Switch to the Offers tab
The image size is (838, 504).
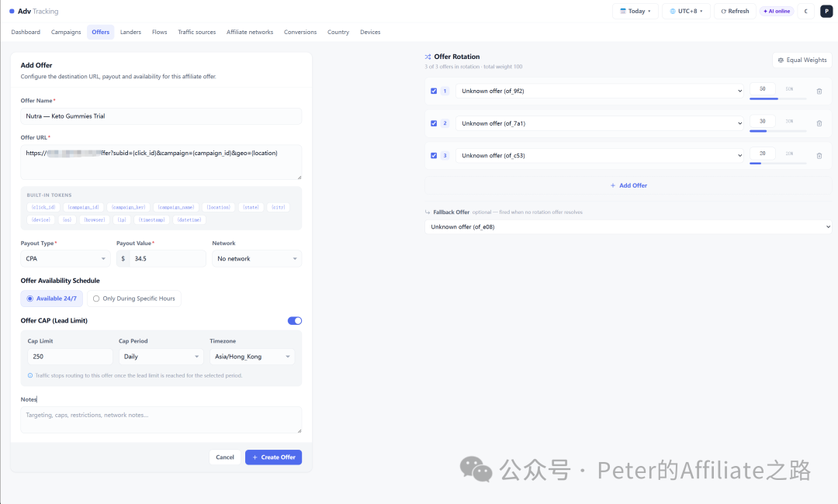tap(100, 32)
